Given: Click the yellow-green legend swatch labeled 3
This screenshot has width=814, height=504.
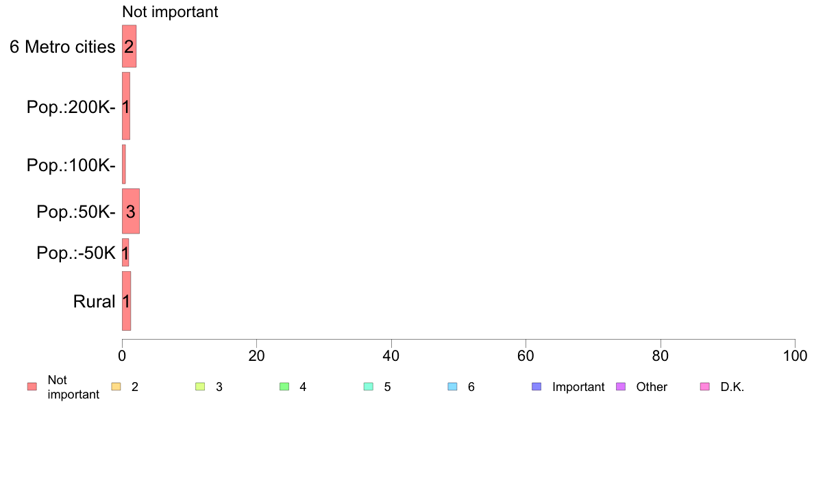Looking at the screenshot, I should click(x=200, y=387).
